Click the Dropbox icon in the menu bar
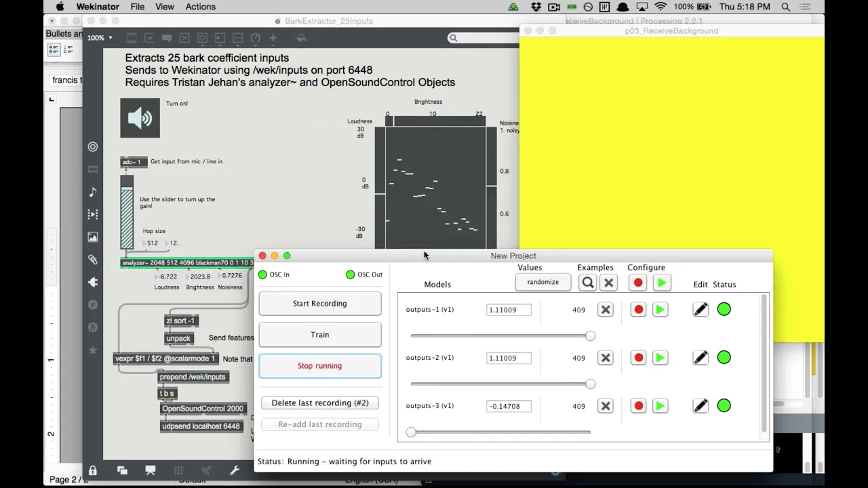Image resolution: width=868 pixels, height=488 pixels. tap(536, 7)
